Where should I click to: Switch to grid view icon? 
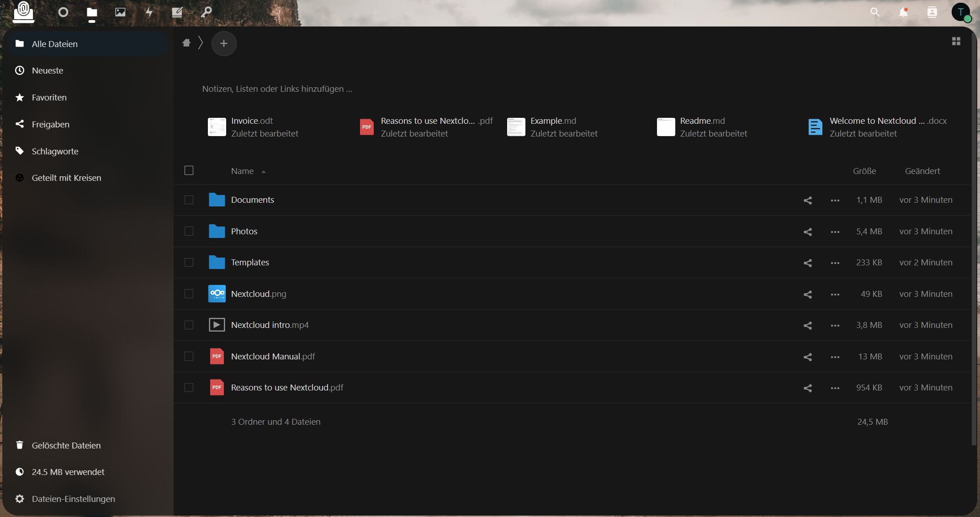click(956, 42)
